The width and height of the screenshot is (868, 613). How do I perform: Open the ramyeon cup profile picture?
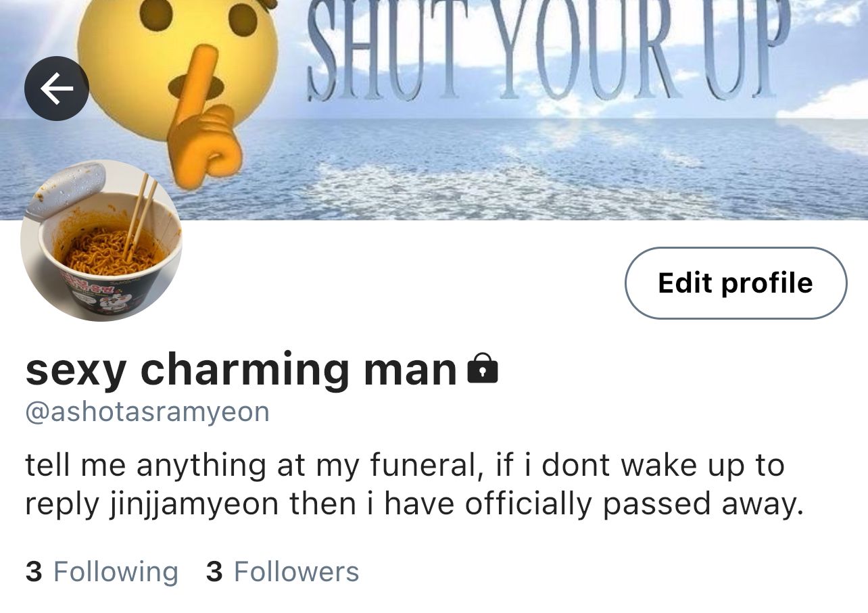click(x=101, y=241)
